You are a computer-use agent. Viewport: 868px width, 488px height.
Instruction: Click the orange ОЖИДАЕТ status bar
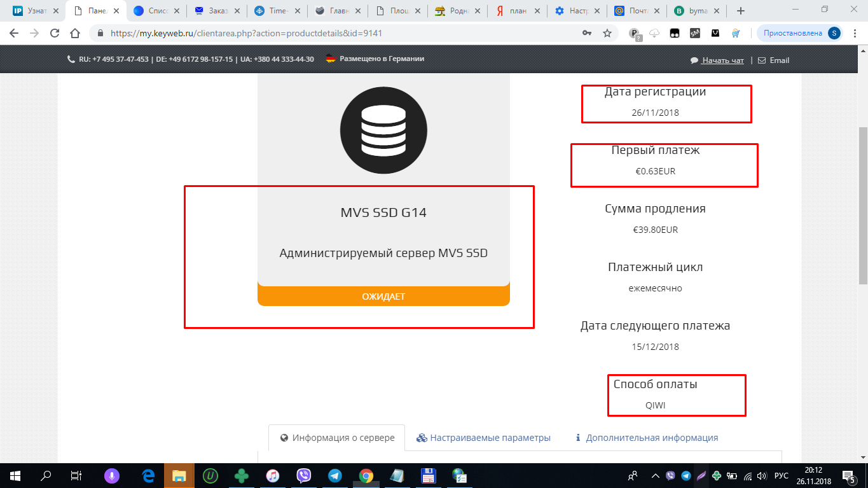[x=383, y=296]
